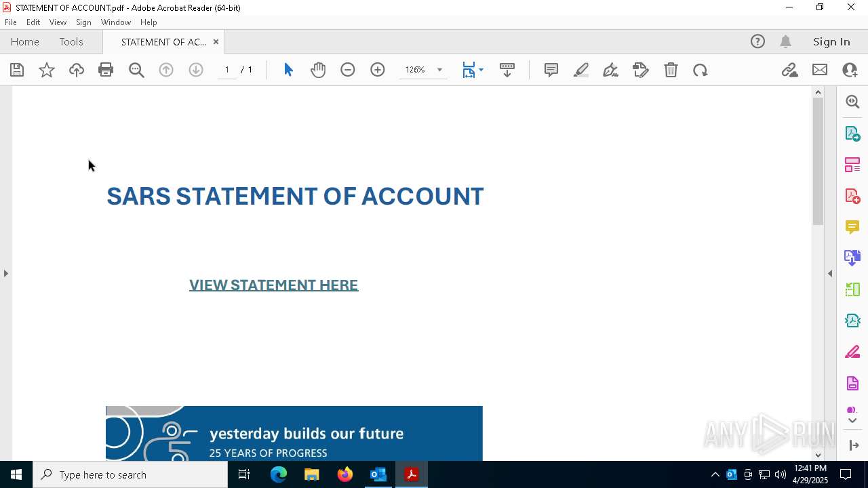Activate the hand pan tool
868x488 pixels.
pyautogui.click(x=318, y=70)
